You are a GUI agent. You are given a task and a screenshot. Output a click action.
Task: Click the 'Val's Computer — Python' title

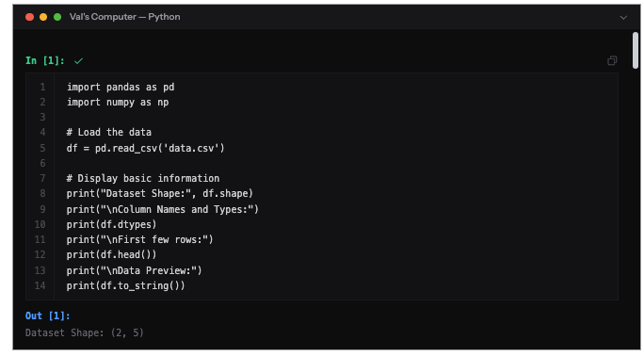(x=125, y=17)
